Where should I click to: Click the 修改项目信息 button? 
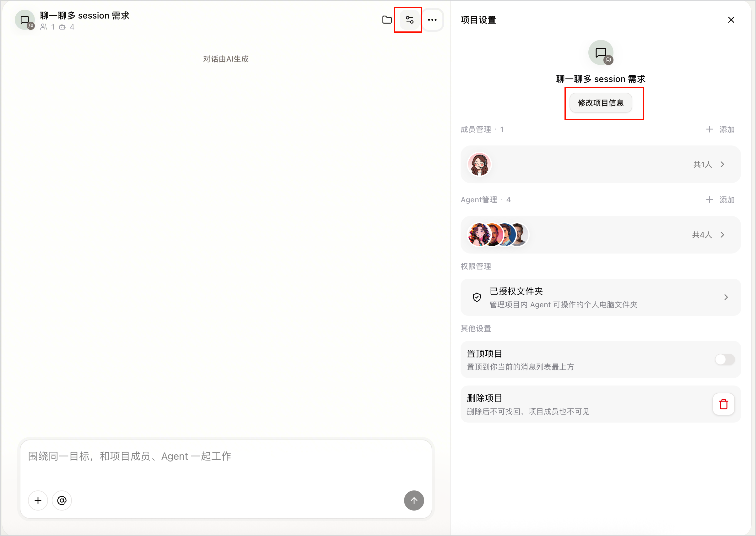coord(601,103)
